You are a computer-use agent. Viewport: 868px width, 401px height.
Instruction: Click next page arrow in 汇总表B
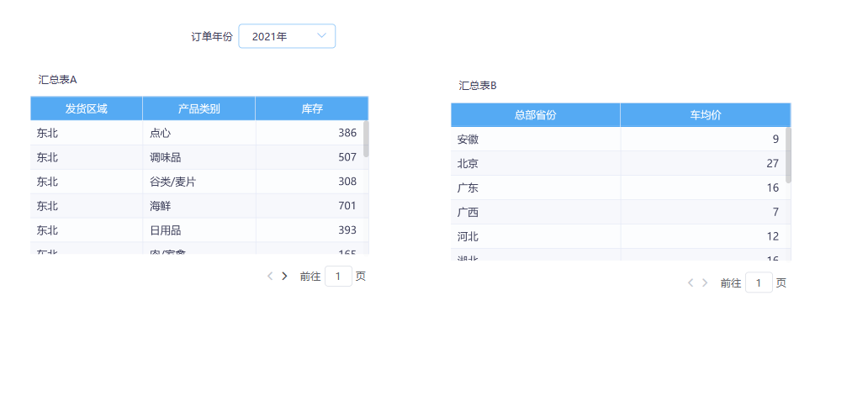pyautogui.click(x=705, y=282)
